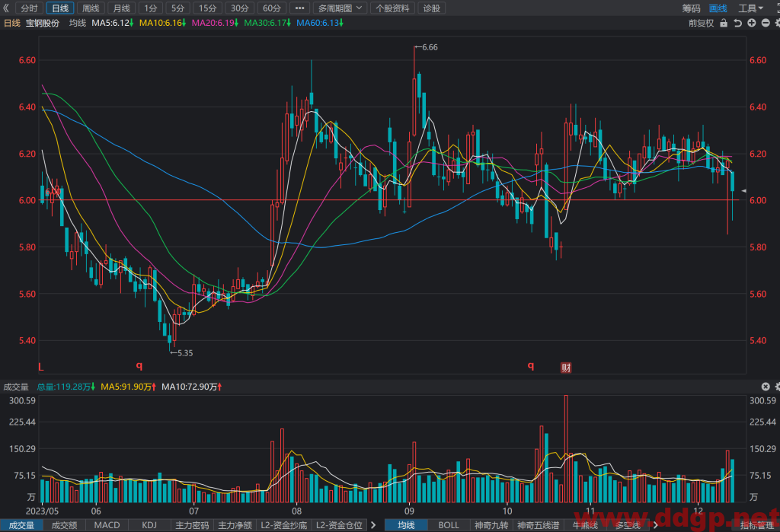Open 个股资料 stock info
This screenshot has width=780, height=532.
[x=392, y=8]
